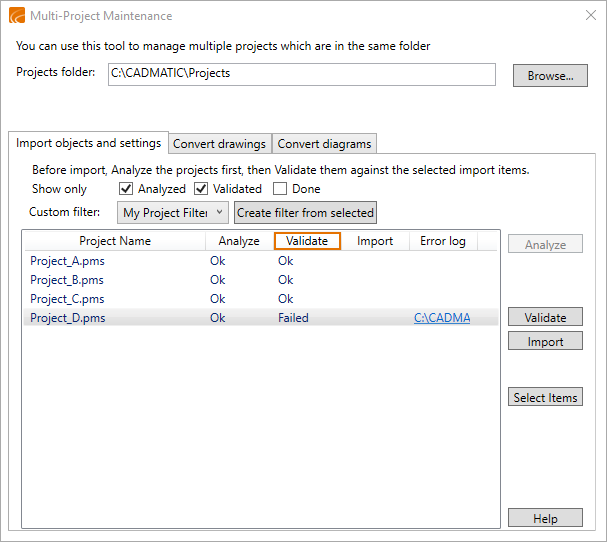The width and height of the screenshot is (607, 542).
Task: Click the Validate button on the right
Action: (545, 317)
